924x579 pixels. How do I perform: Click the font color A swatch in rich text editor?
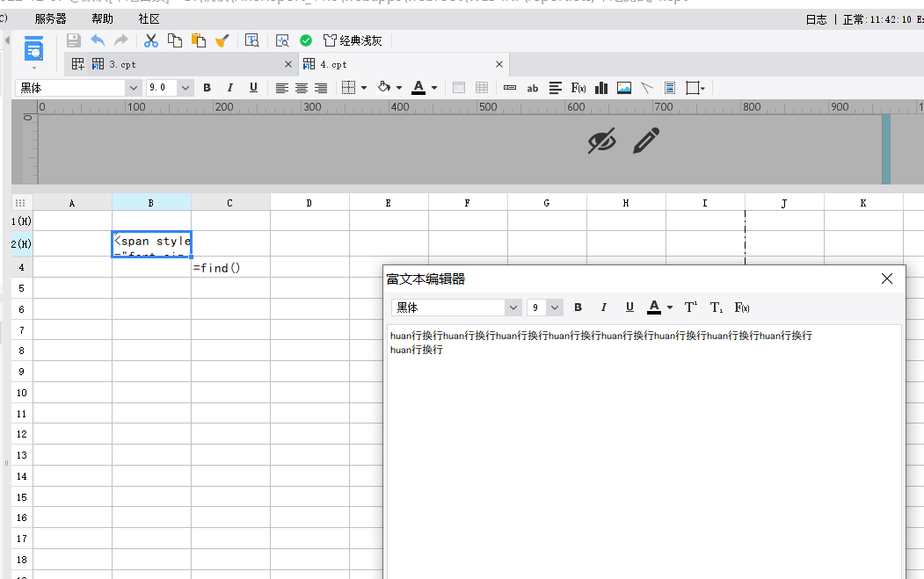(654, 308)
